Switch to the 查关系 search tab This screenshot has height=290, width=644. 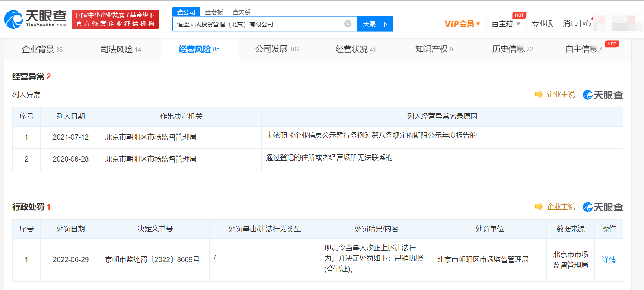[x=242, y=12]
